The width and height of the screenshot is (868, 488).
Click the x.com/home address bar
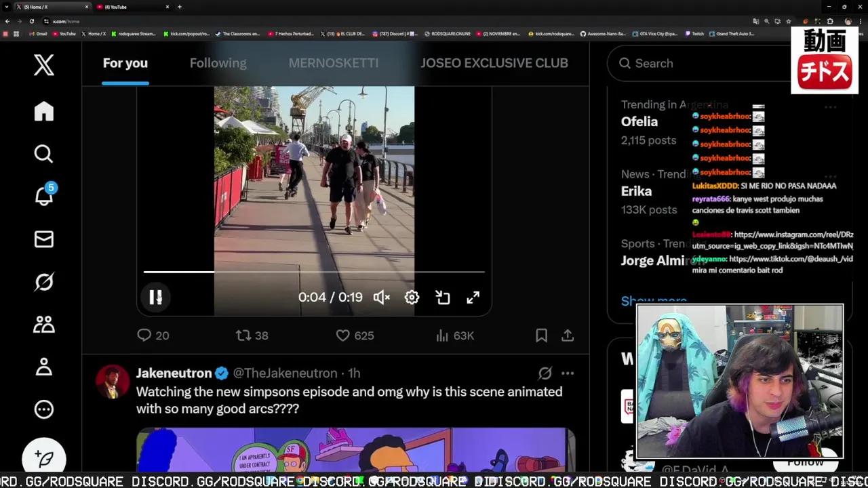(x=400, y=21)
